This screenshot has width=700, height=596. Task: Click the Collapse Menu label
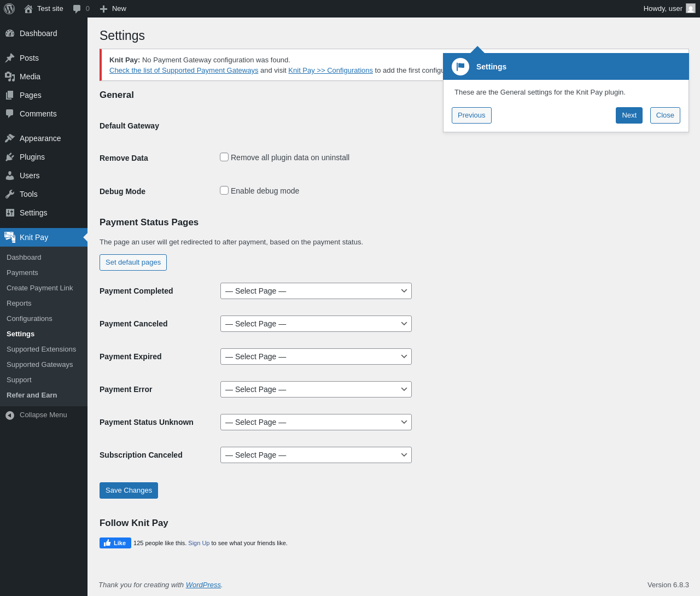click(43, 415)
